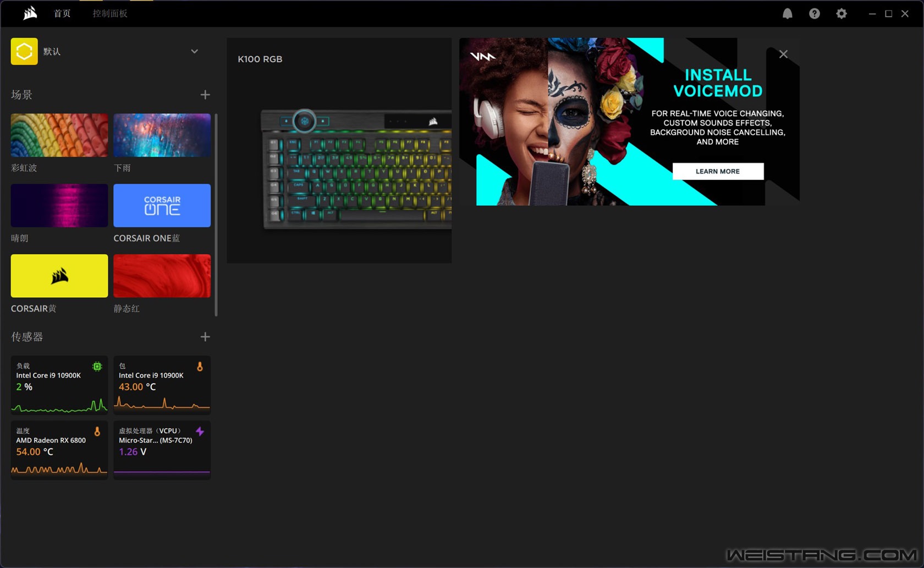Open Intel Core i9 load sensor card

tap(59, 385)
